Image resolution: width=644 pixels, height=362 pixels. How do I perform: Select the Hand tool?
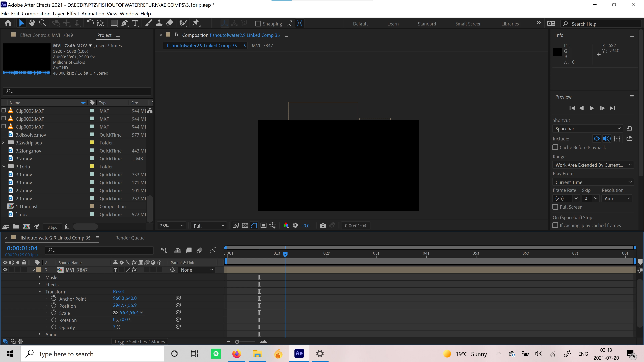[32, 23]
